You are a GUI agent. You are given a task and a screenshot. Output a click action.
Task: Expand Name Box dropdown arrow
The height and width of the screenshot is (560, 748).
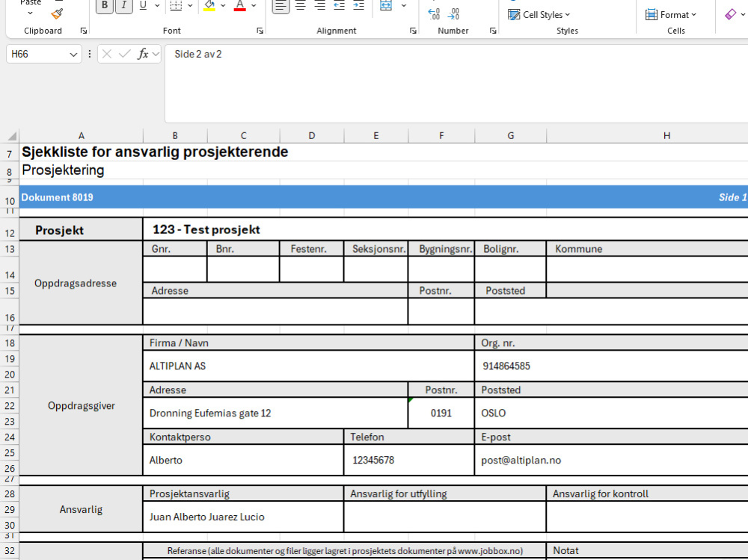point(73,55)
